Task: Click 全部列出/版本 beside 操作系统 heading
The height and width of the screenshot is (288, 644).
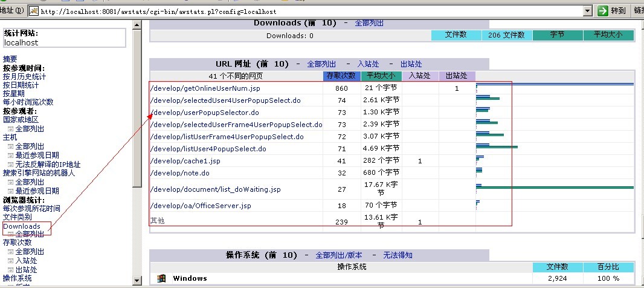Action: click(x=339, y=255)
